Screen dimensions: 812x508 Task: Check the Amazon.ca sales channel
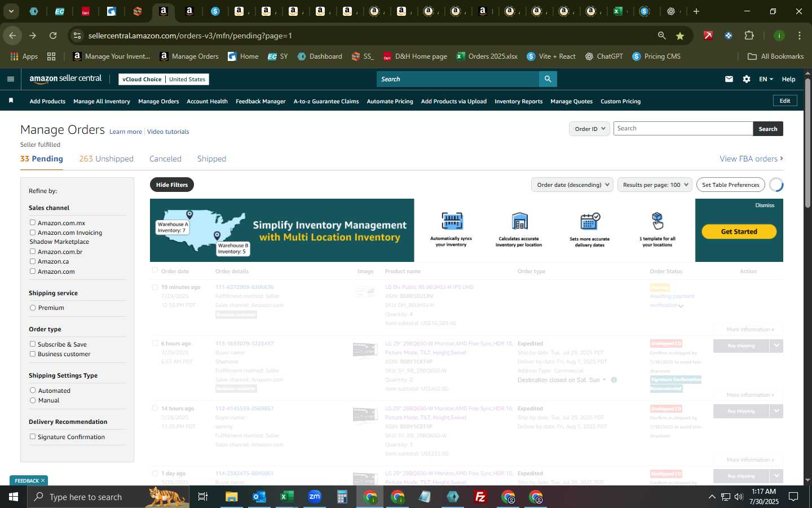coord(33,261)
